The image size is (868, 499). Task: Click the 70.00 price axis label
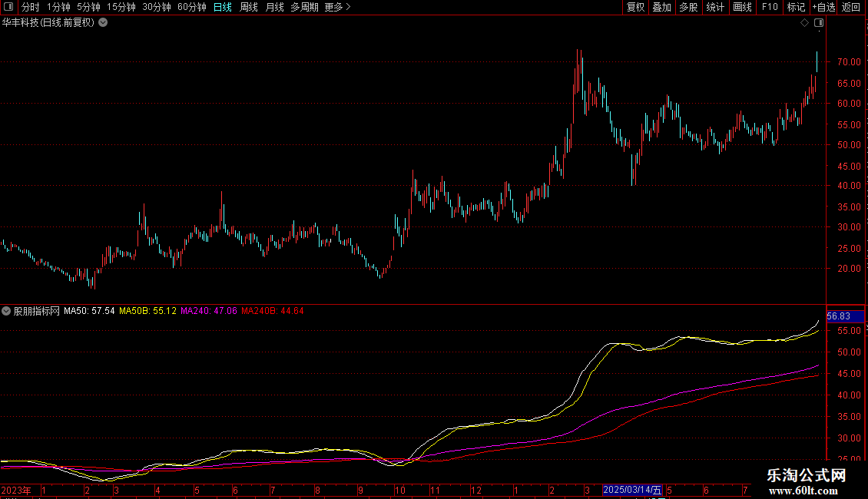click(x=849, y=62)
